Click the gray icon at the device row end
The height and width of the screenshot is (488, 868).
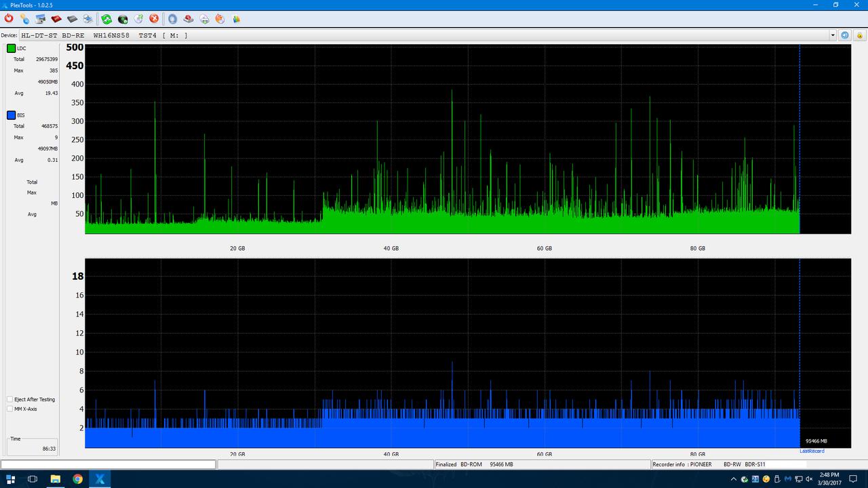tap(859, 35)
